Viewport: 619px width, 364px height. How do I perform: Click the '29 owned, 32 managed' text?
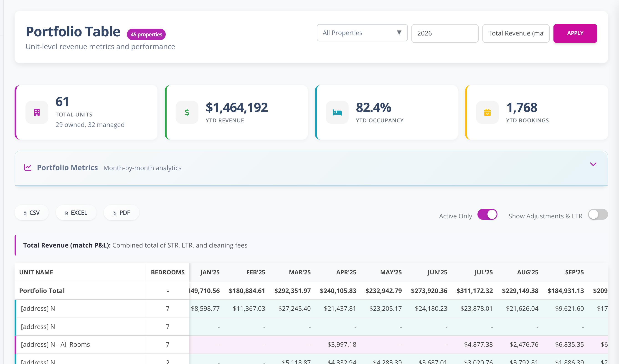pos(90,125)
